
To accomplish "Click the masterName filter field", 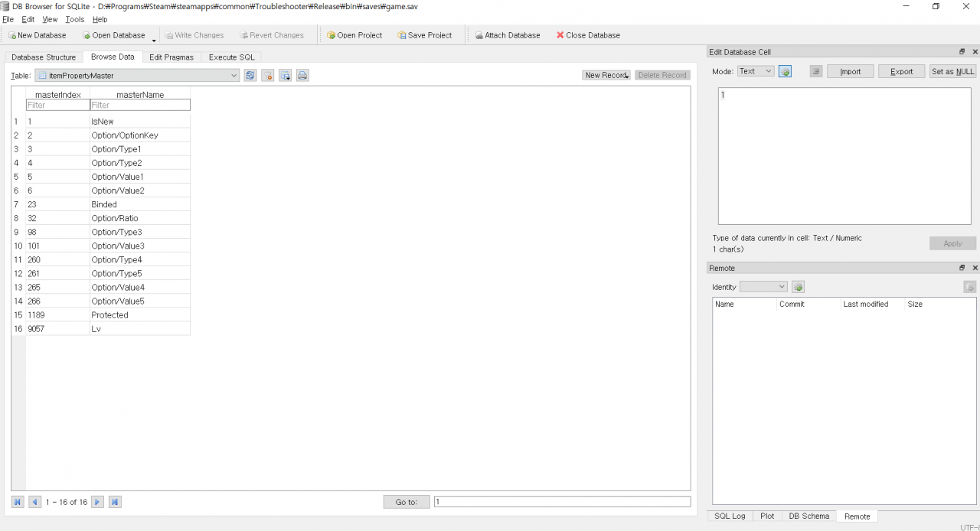I will pos(140,105).
